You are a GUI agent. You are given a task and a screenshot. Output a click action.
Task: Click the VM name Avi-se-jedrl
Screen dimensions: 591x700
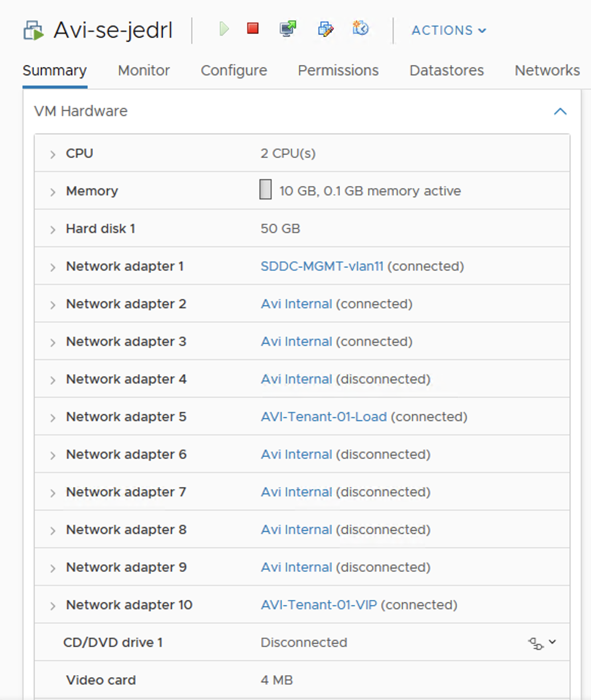[x=113, y=31]
